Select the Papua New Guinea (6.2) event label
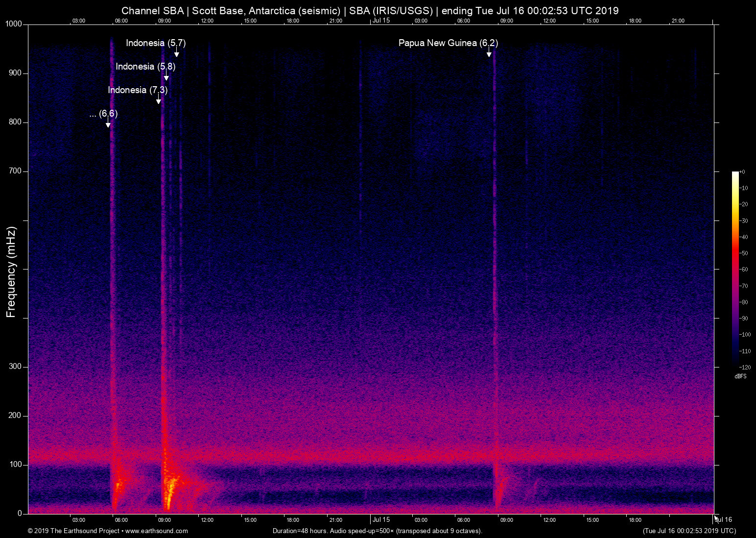The height and width of the screenshot is (538, 756). (x=448, y=43)
